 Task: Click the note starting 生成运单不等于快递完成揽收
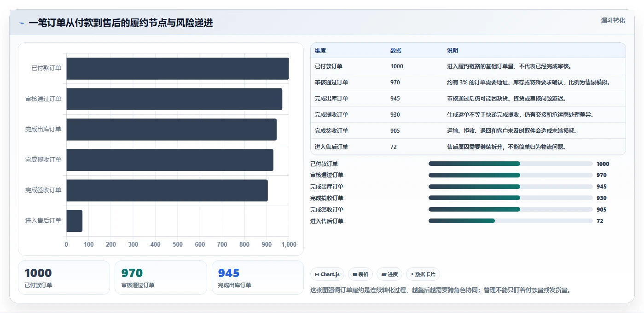click(x=520, y=115)
